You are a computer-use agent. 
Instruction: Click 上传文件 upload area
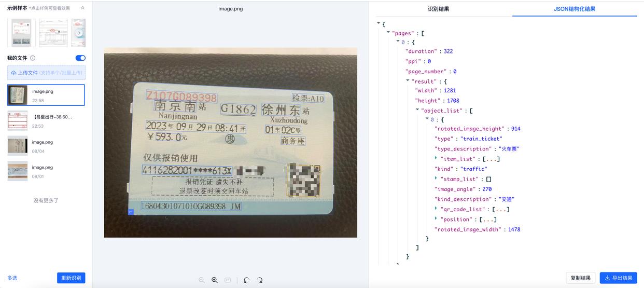[x=46, y=73]
